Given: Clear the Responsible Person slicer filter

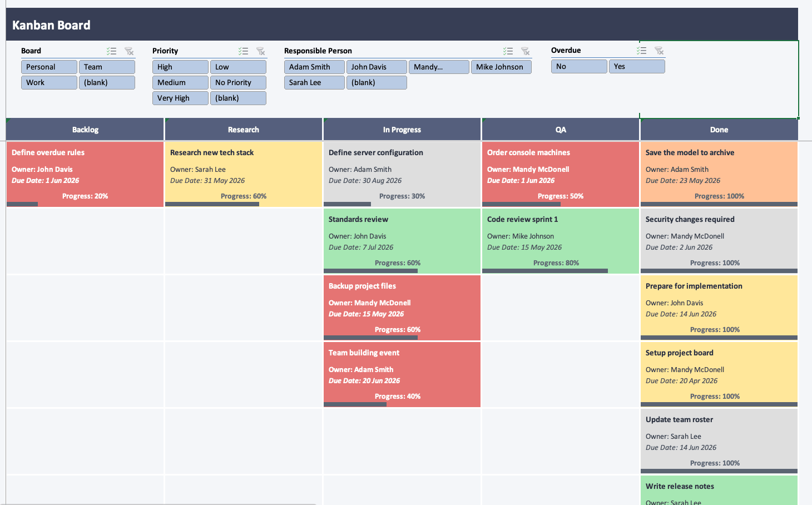Looking at the screenshot, I should [525, 51].
